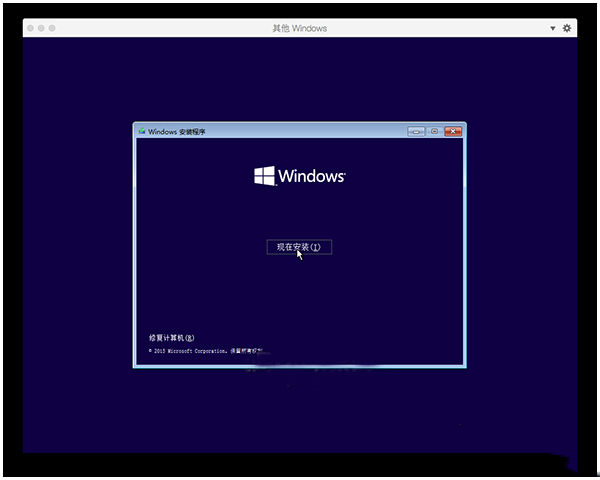This screenshot has height=480, width=600.
Task: Click the Windows setup icon in dialog title bar
Action: coord(142,131)
